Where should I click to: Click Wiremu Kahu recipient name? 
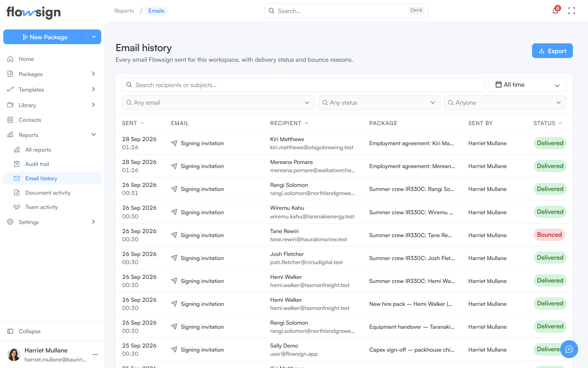click(x=287, y=208)
